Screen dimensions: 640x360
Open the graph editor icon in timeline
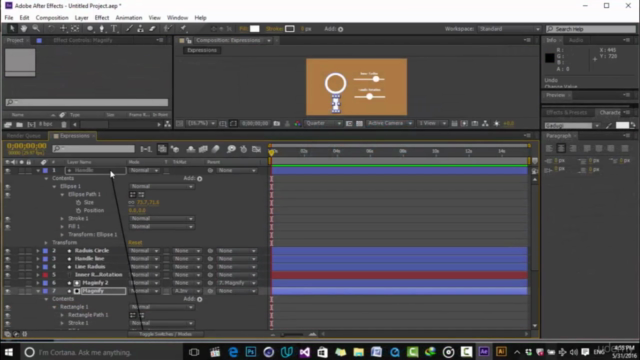click(256, 149)
